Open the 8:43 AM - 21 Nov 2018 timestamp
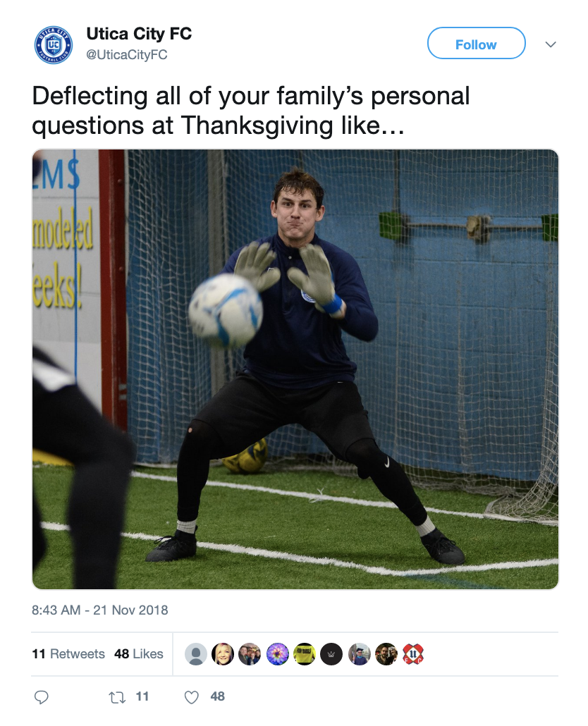The image size is (588, 726). pos(99,610)
